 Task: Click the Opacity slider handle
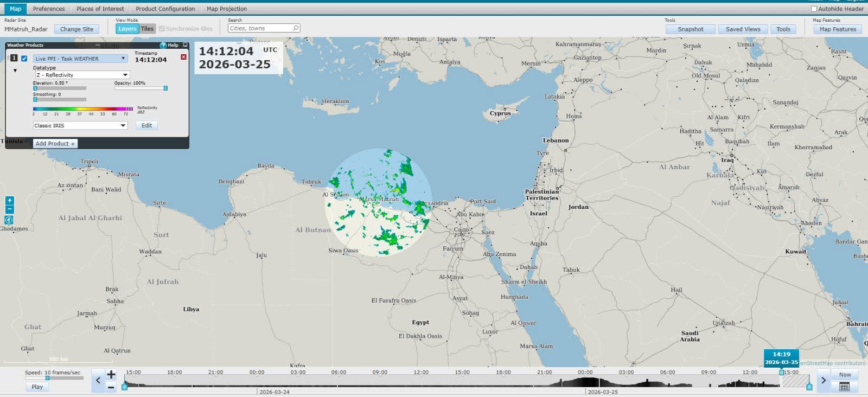165,88
